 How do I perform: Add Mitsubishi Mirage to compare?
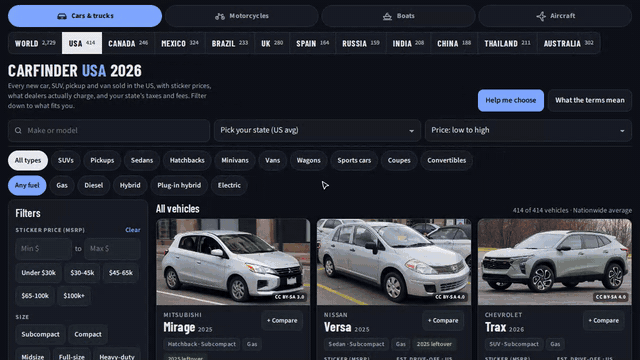[x=282, y=321]
